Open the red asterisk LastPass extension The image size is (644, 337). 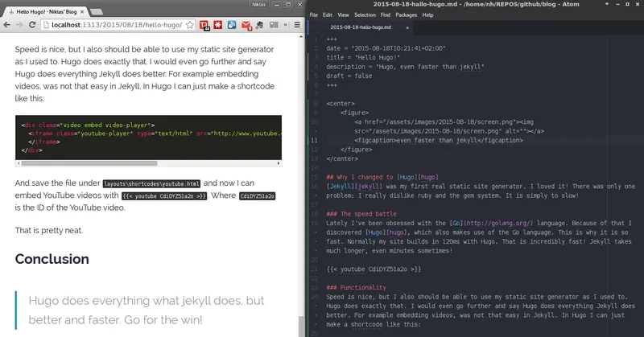pyautogui.click(x=218, y=25)
